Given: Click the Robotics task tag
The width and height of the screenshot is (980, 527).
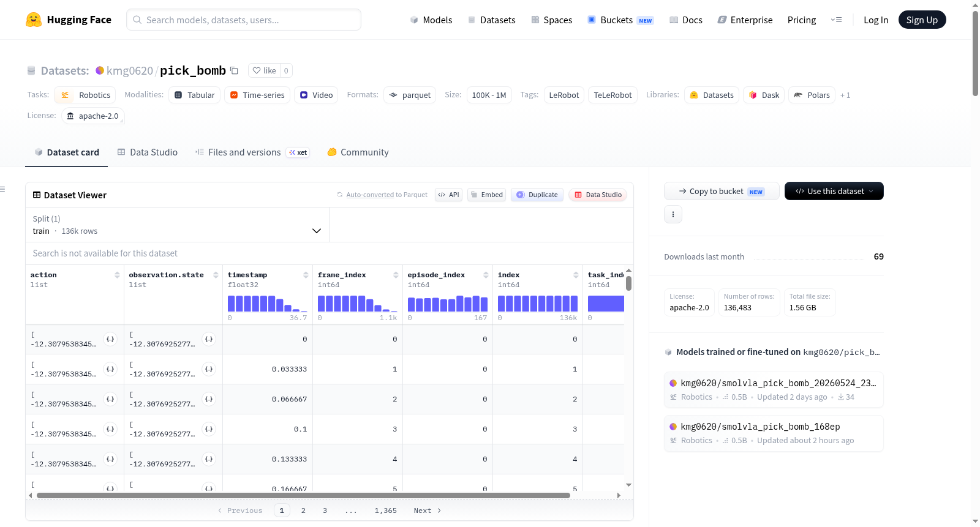Looking at the screenshot, I should click(x=85, y=95).
